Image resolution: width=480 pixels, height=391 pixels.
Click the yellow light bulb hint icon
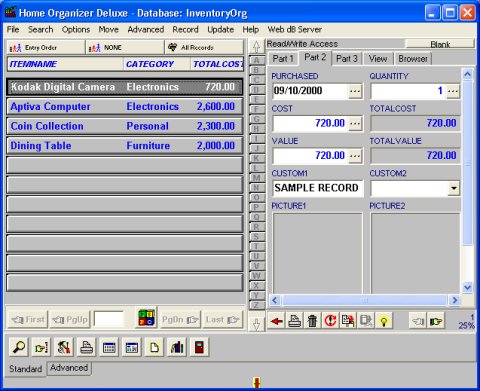tap(384, 321)
